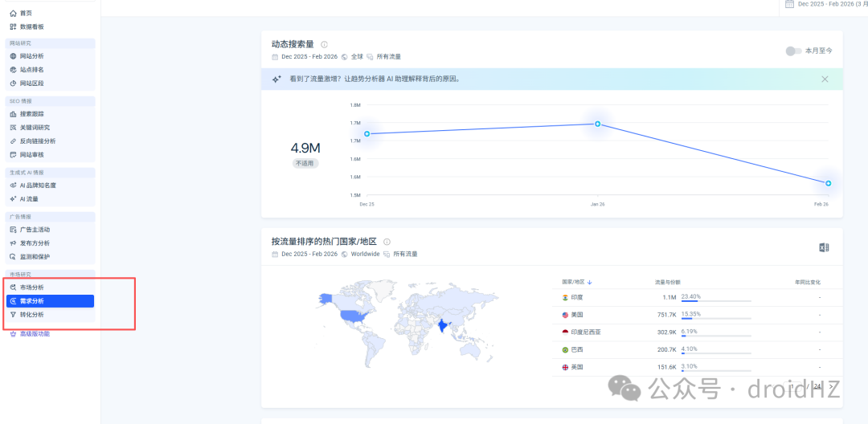
Task: Open 首页 from the sidebar
Action: click(x=24, y=13)
